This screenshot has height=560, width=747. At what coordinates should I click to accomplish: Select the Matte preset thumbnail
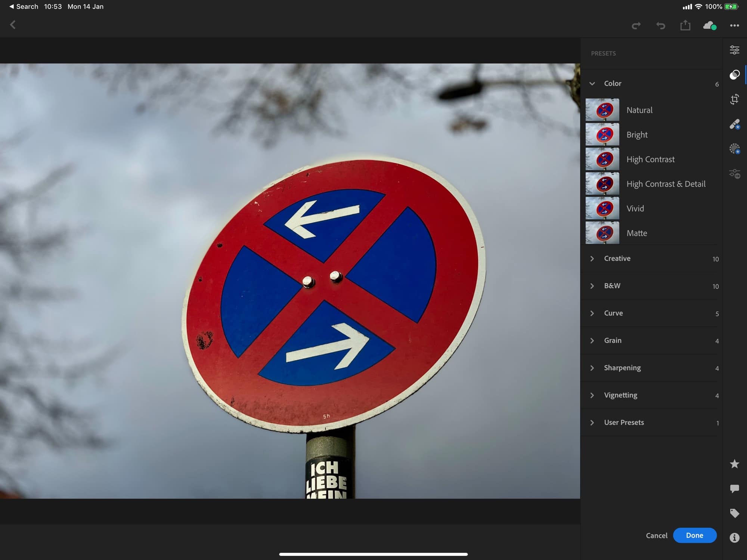coord(602,233)
